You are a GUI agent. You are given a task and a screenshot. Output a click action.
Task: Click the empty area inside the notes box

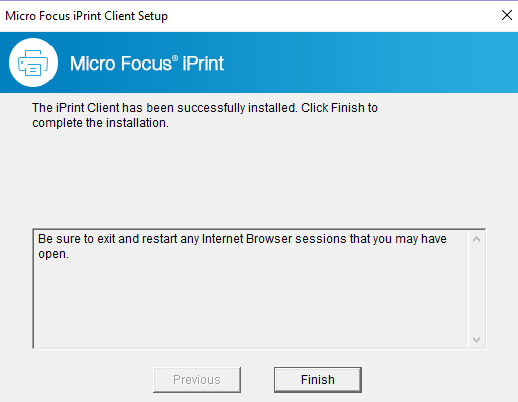(250, 303)
